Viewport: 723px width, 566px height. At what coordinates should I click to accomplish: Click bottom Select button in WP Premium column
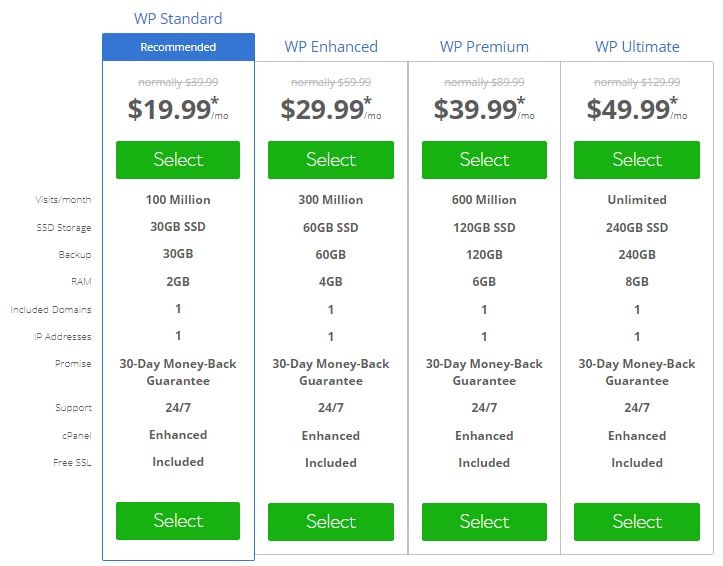pos(484,522)
